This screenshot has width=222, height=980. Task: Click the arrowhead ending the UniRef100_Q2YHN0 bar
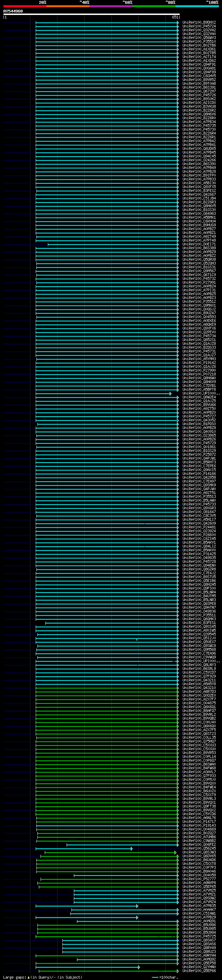point(138,967)
